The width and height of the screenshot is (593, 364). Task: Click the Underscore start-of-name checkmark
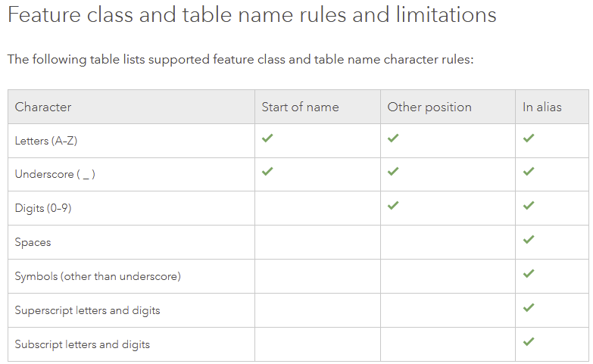[267, 172]
